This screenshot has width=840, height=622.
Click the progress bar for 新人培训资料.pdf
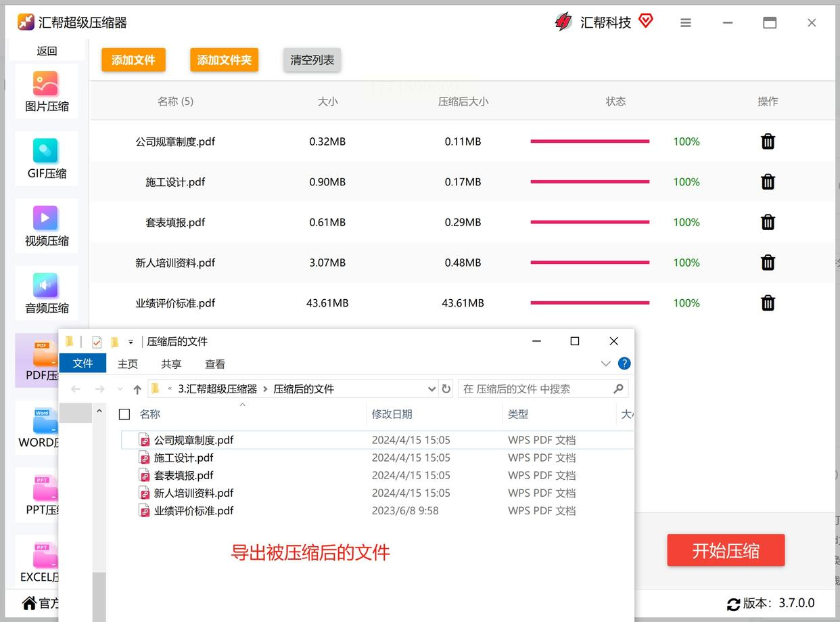point(590,263)
